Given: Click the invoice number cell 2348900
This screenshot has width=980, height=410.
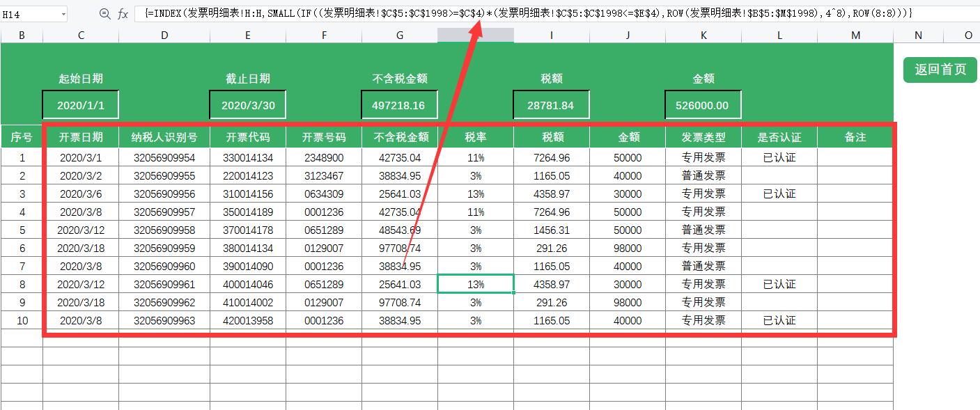Looking at the screenshot, I should pos(323,157).
